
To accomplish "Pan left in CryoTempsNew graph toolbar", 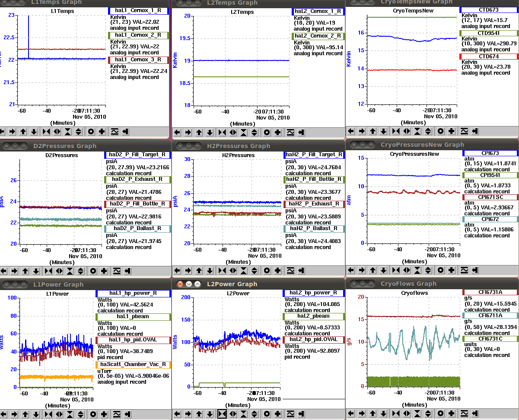I will pyautogui.click(x=351, y=131).
